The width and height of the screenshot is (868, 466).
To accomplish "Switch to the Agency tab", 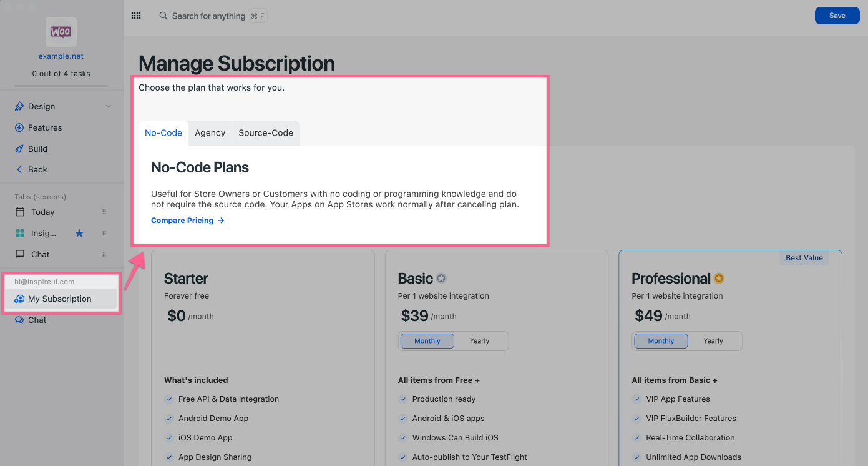I will pos(210,133).
